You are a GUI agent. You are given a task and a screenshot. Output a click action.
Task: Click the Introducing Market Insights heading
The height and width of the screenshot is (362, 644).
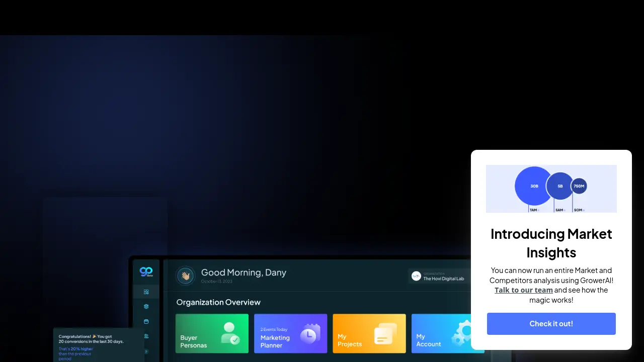pos(551,243)
